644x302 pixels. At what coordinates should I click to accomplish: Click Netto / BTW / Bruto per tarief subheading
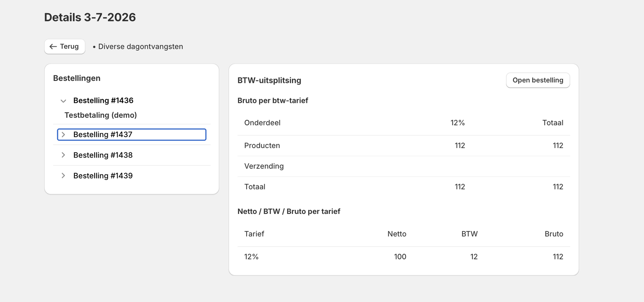tap(289, 212)
